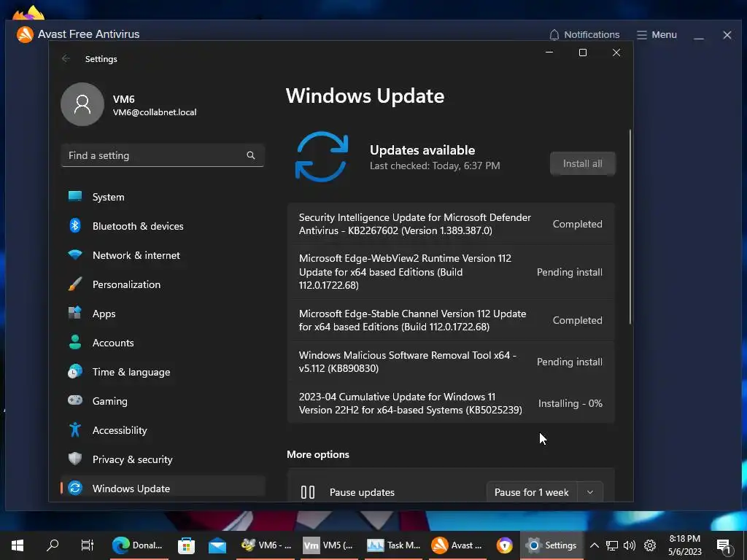Click the Windows Update page scrollbar
The image size is (747, 560).
point(630,227)
